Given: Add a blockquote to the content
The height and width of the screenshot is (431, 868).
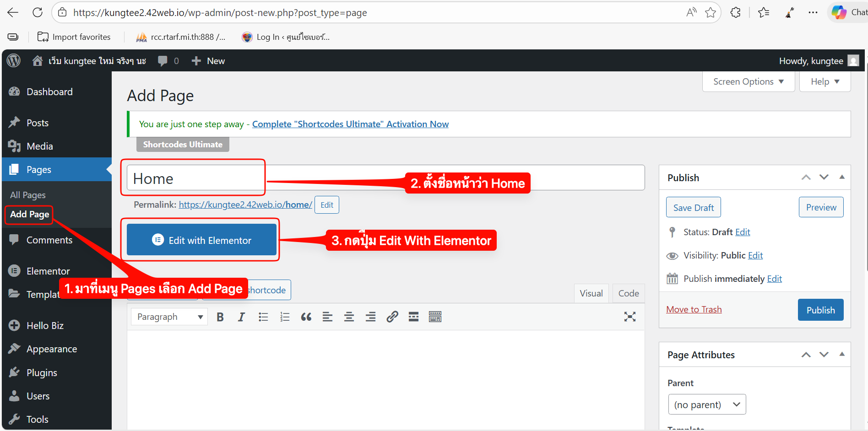Looking at the screenshot, I should point(306,317).
